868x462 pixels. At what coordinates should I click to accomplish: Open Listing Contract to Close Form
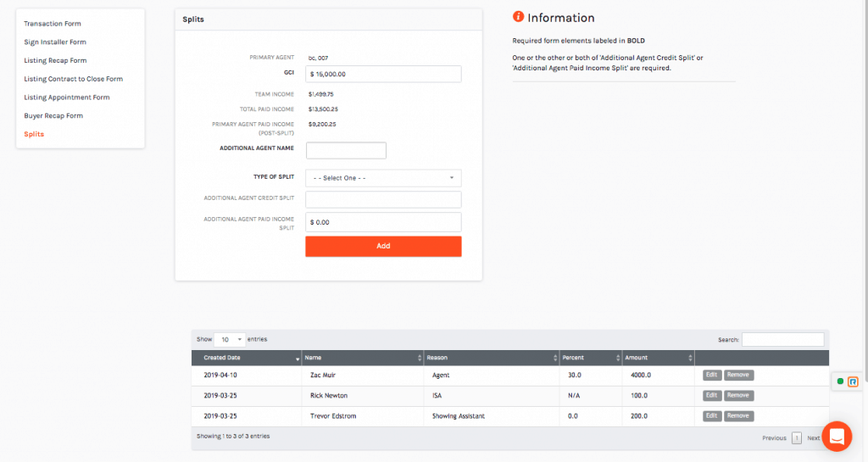73,79
